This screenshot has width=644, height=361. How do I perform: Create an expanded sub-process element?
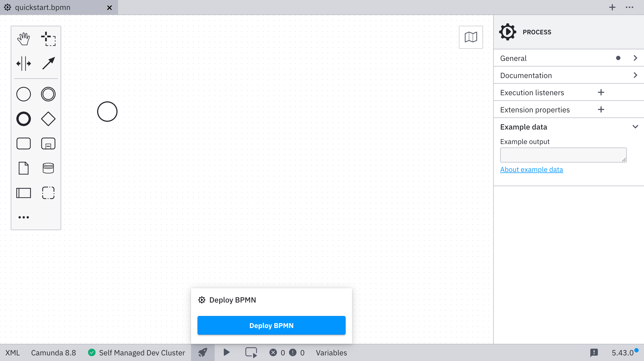(48, 143)
